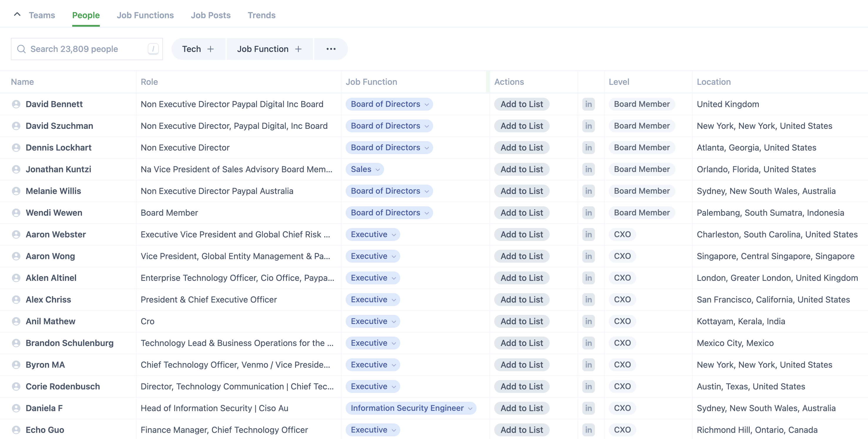Open LinkedIn icon in Echo Guo row
868x439 pixels.
(588, 430)
